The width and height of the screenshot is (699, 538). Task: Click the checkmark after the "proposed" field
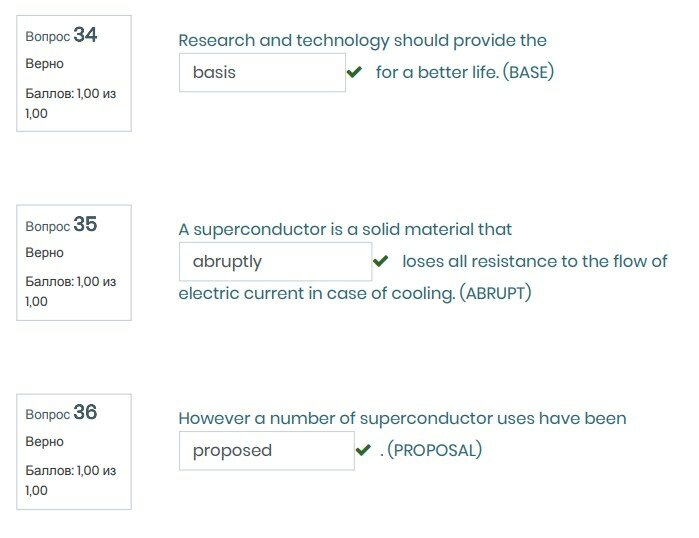(x=363, y=451)
